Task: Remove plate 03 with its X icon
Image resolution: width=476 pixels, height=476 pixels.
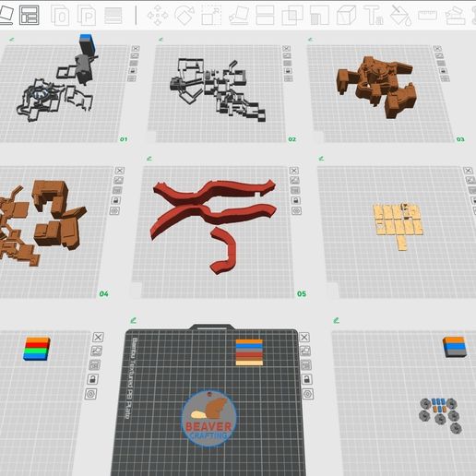Action: 437,48
